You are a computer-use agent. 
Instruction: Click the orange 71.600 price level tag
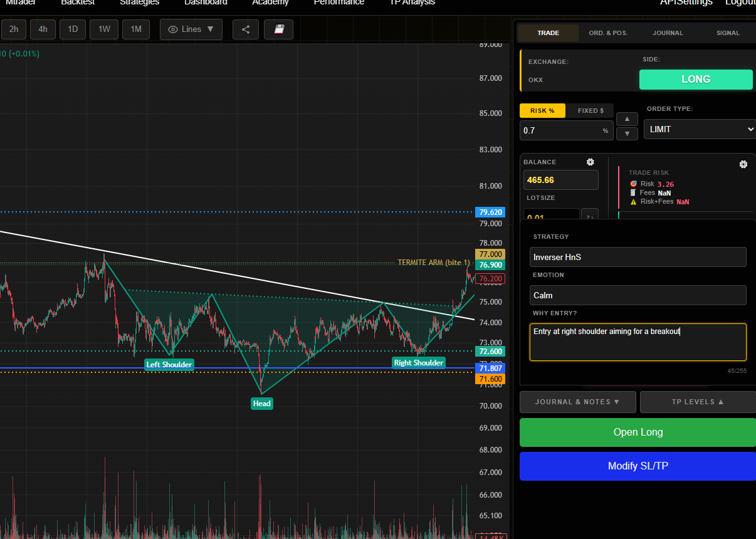click(x=490, y=379)
